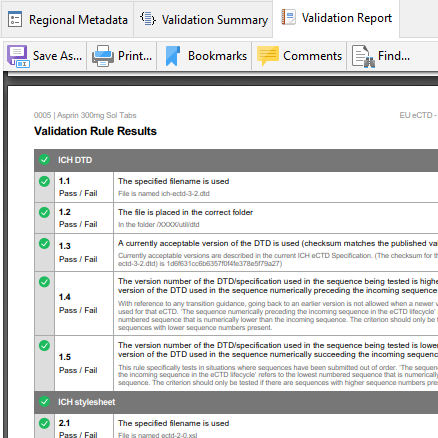Click the Regional Metadata tab icon

pyautogui.click(x=15, y=19)
